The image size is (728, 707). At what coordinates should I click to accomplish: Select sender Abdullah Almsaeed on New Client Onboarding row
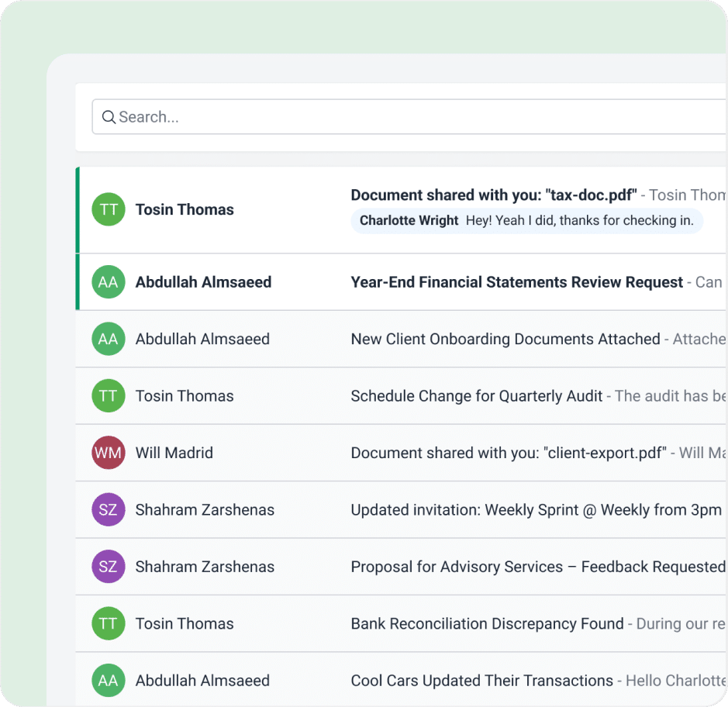click(202, 339)
